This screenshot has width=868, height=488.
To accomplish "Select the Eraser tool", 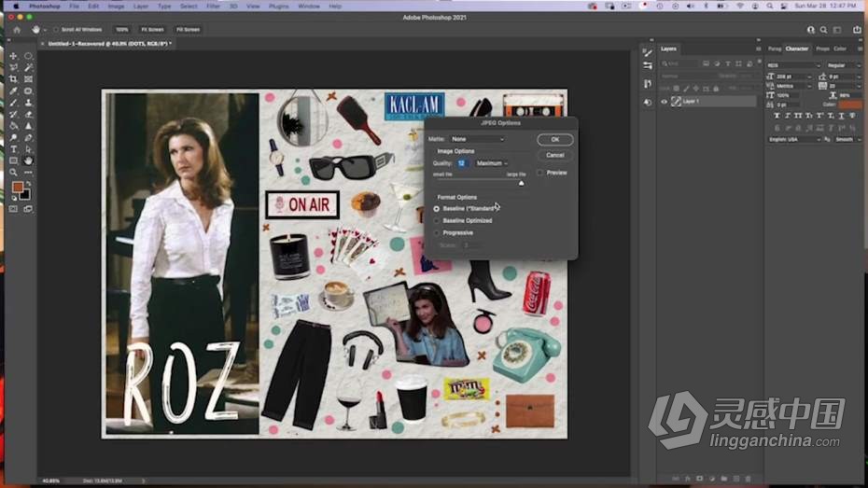I will pos(28,114).
